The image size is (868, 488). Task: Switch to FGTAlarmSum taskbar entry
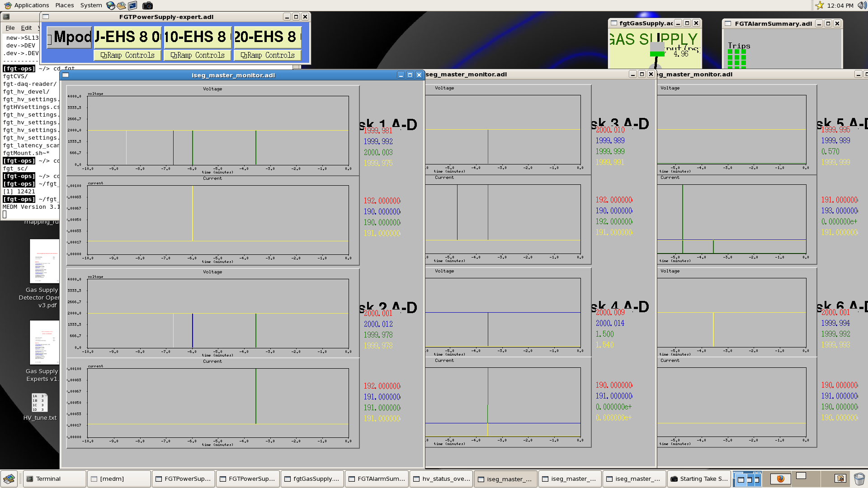[376, 479]
